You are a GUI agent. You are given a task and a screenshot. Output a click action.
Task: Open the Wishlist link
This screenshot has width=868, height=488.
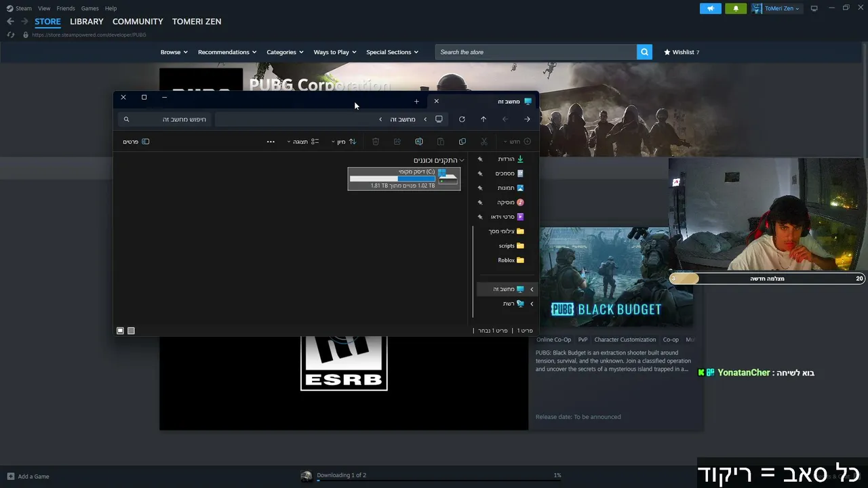click(x=682, y=52)
